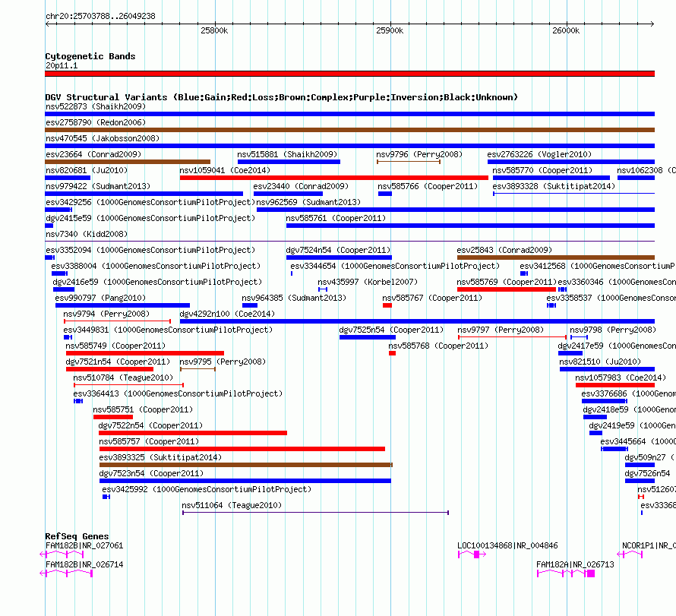Select the nsv515881 (Shaikh2009) label
Viewport: 676px width, 616px height.
[x=288, y=154]
